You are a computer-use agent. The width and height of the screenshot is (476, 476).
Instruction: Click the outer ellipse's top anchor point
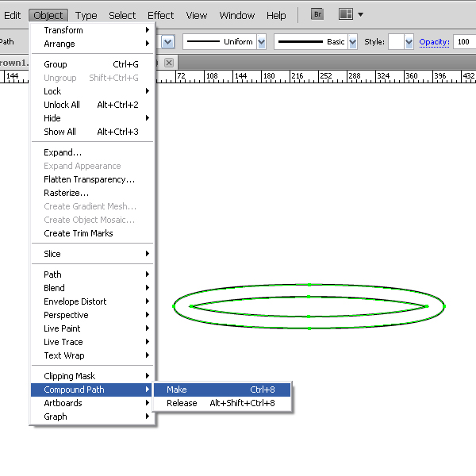tap(309, 285)
